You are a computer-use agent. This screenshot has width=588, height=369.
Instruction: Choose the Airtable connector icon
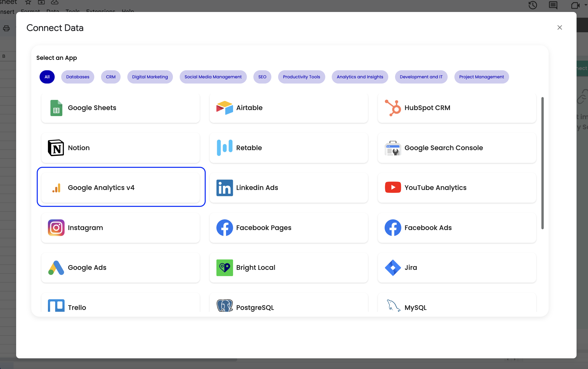click(x=224, y=108)
